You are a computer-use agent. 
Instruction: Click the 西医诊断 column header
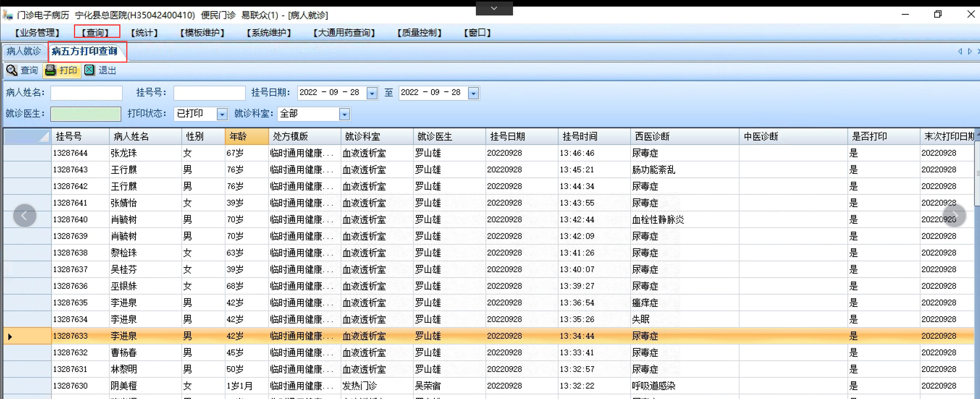pos(684,137)
